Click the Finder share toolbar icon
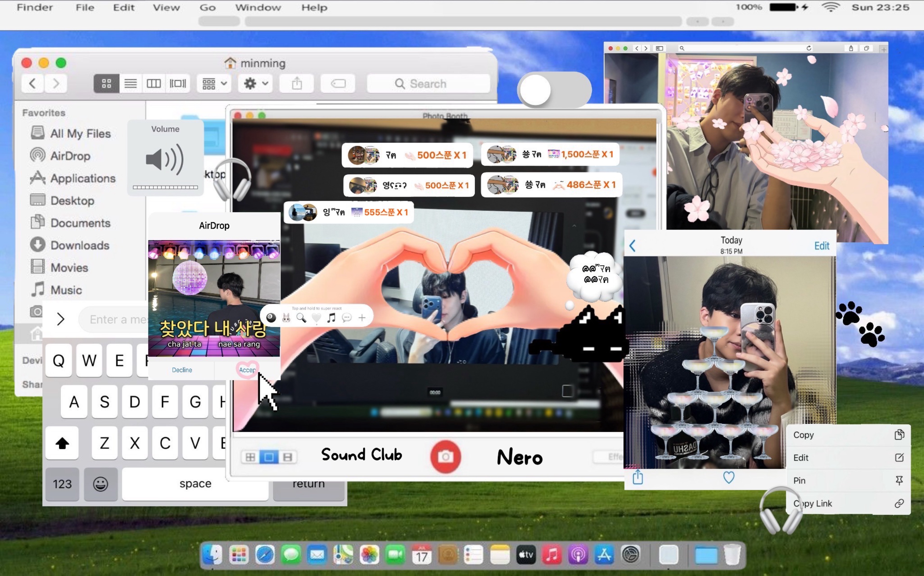The image size is (924, 576). (297, 83)
